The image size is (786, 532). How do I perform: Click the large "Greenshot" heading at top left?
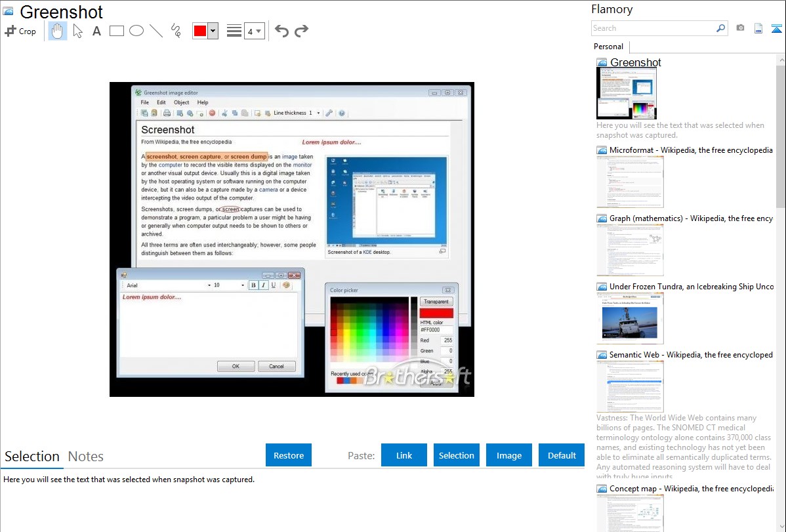click(x=61, y=12)
